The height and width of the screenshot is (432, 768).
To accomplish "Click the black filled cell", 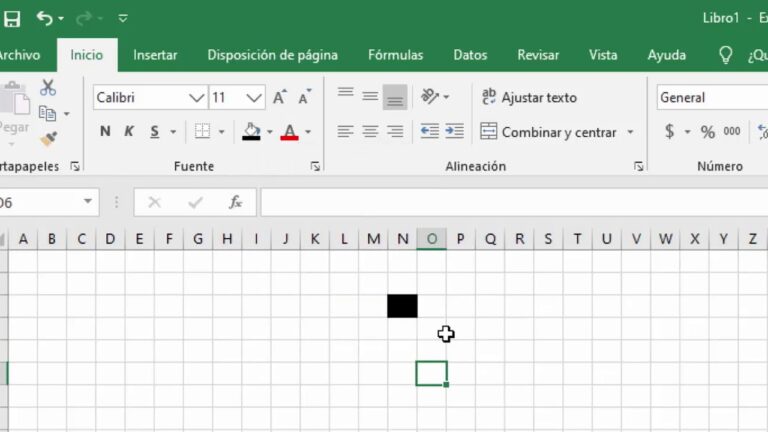I will click(403, 306).
